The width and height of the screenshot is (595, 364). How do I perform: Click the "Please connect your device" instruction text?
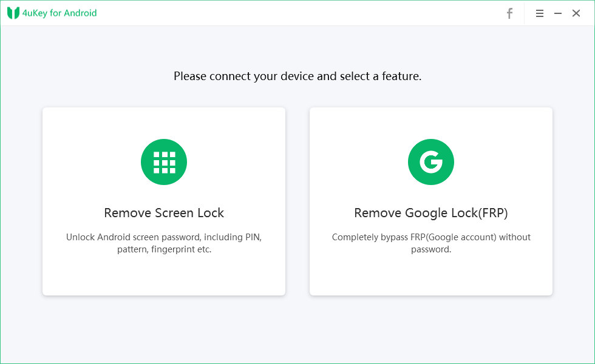coord(297,76)
